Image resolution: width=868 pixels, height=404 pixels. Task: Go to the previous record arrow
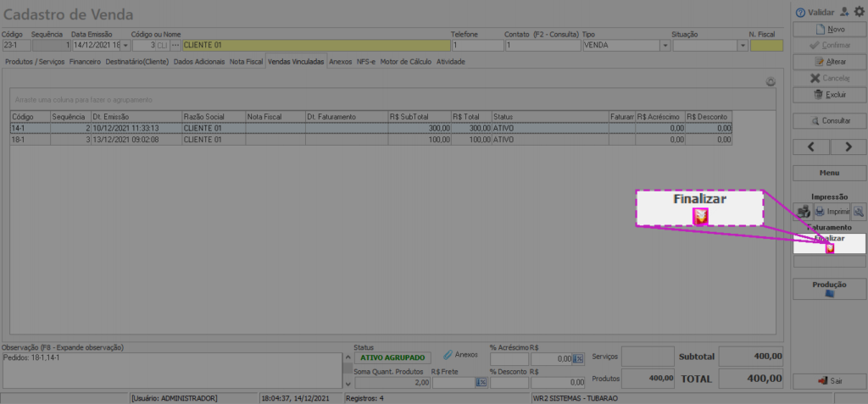click(811, 147)
